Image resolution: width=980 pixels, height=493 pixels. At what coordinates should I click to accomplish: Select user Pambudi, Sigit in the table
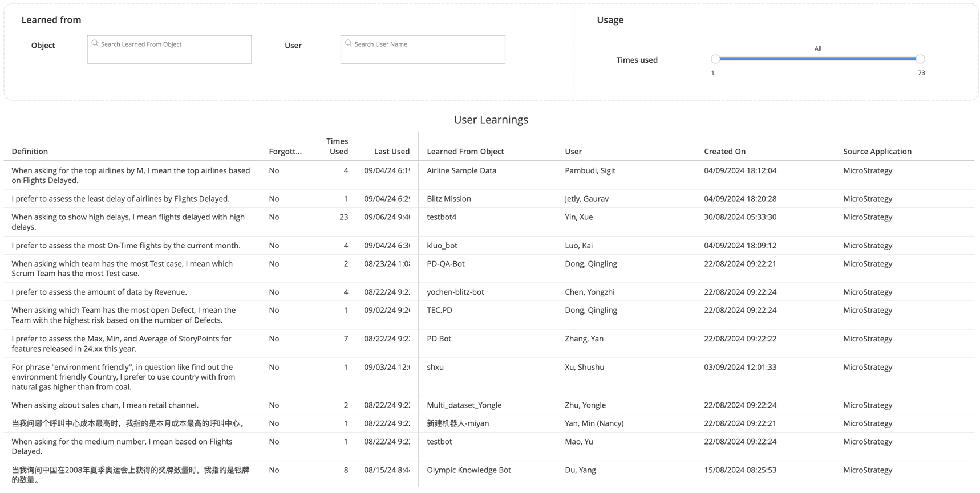coord(589,170)
